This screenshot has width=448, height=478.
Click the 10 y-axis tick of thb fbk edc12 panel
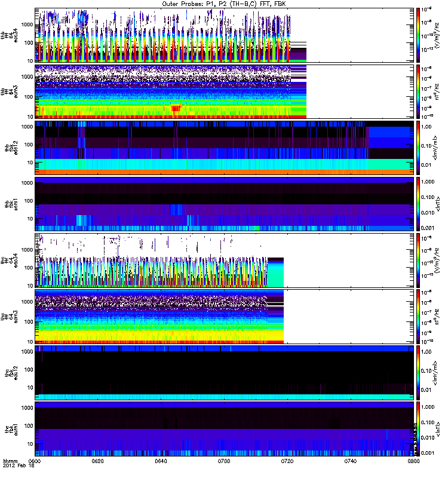click(30, 163)
